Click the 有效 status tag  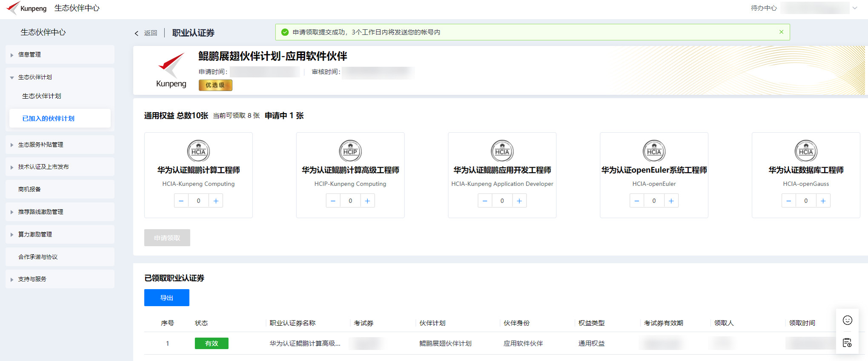pyautogui.click(x=212, y=343)
